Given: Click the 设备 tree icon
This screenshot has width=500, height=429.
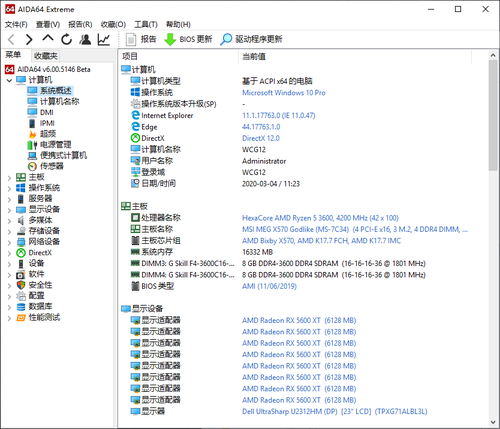Looking at the screenshot, I should (21, 264).
